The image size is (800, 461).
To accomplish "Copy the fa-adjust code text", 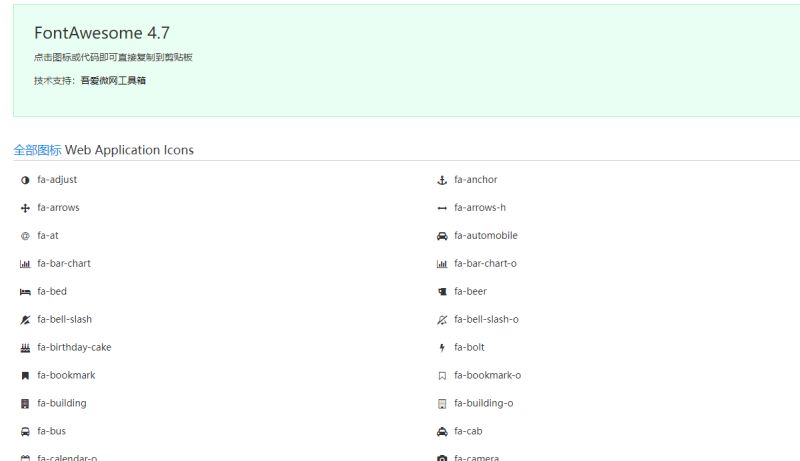I will 57,180.
